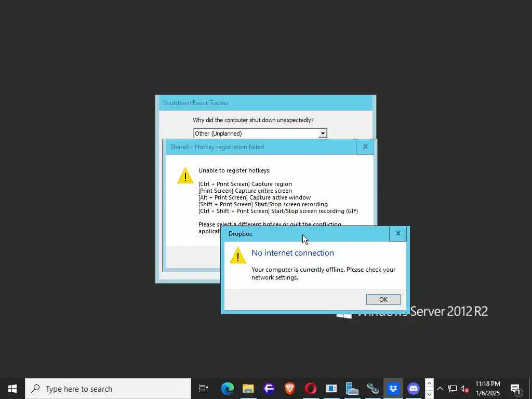Viewport: 532px width, 399px height.
Task: Click '[Print Screen] Capture entire screen' line
Action: (x=245, y=191)
